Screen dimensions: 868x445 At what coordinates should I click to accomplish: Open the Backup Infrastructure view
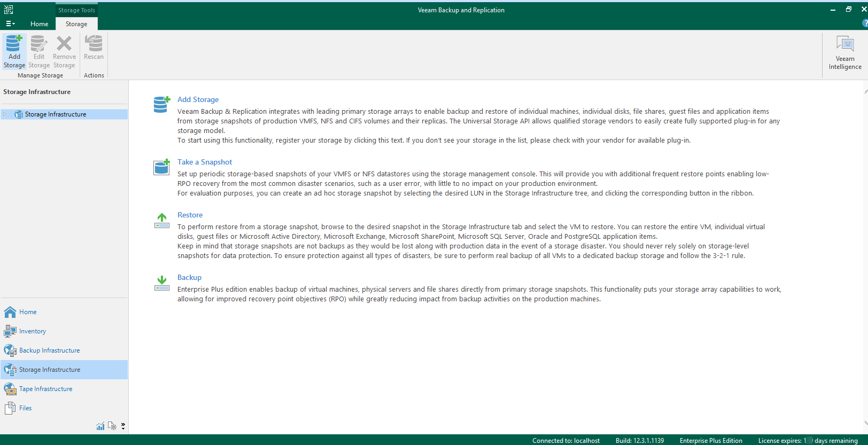pos(64,350)
